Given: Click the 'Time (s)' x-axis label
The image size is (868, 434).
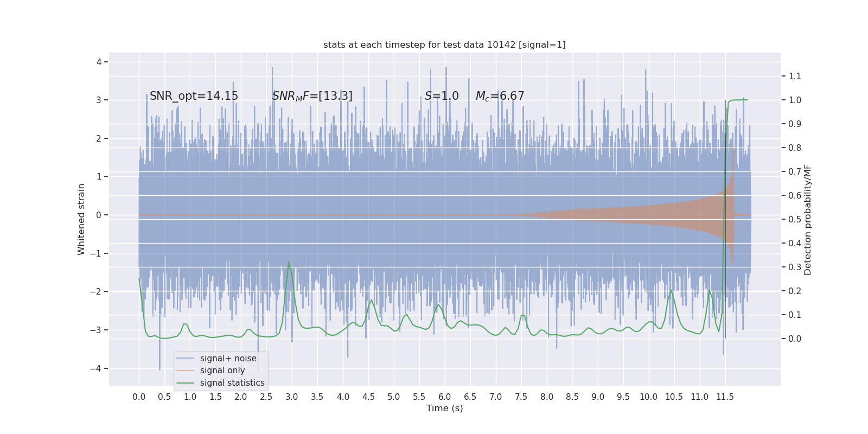Looking at the screenshot, I should coord(444,408).
